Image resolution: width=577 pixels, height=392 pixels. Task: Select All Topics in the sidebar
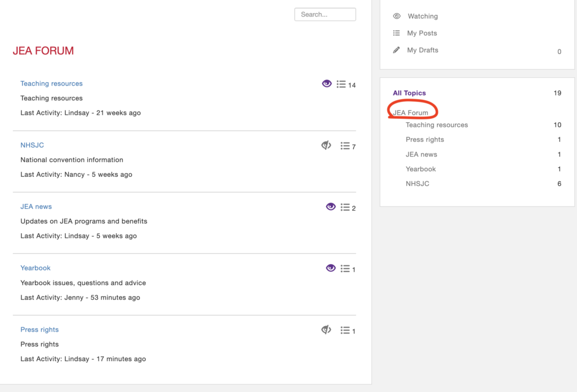click(409, 93)
